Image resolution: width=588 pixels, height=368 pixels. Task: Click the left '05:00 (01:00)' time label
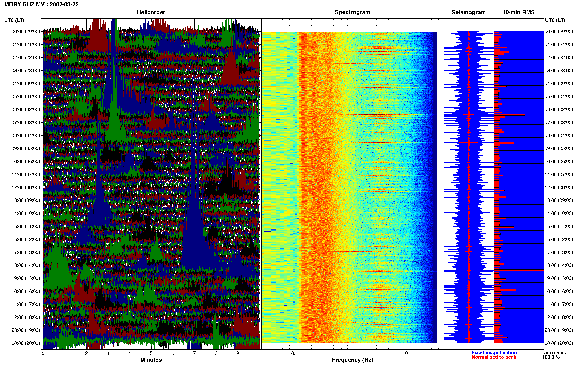pyautogui.click(x=26, y=96)
